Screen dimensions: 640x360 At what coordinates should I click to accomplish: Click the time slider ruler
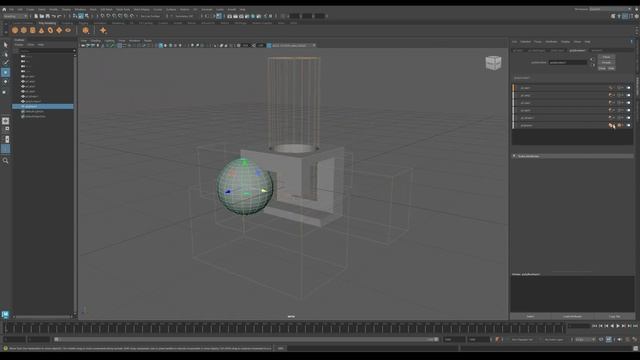[x=284, y=327]
